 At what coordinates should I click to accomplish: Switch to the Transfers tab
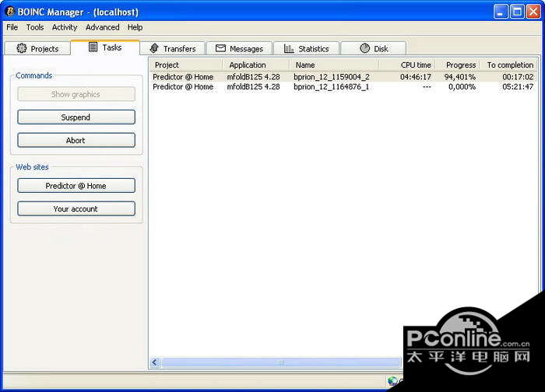[173, 48]
